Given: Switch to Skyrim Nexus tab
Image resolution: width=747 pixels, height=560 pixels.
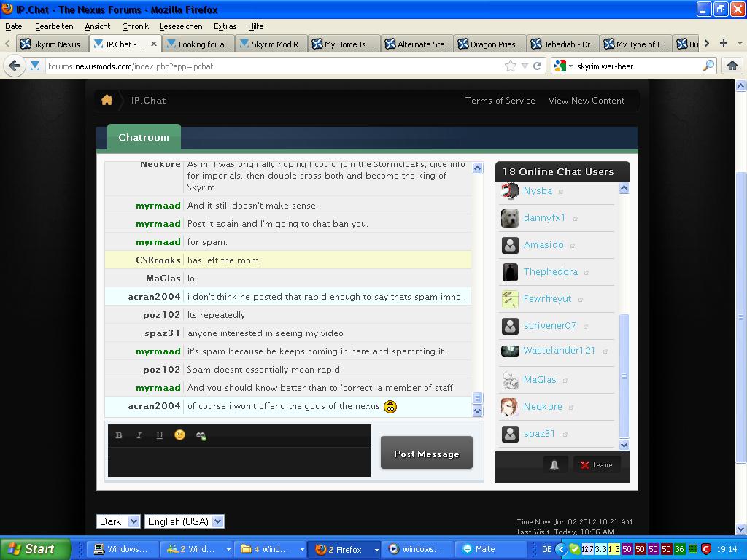Looking at the screenshot, I should [x=53, y=44].
